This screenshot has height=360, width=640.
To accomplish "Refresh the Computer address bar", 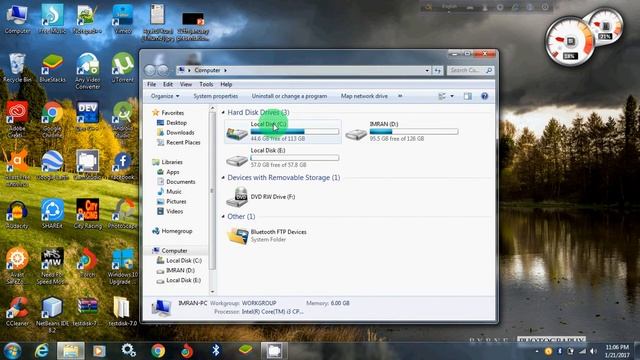I will pos(438,71).
